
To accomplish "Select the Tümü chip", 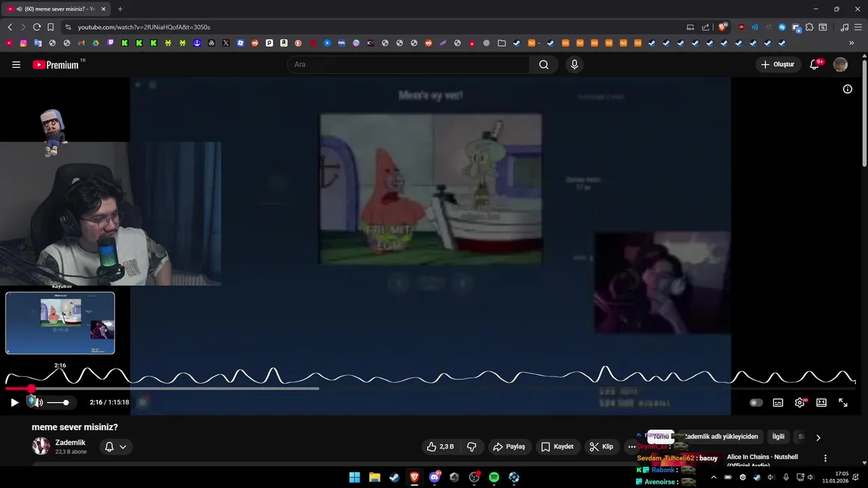I will click(660, 436).
